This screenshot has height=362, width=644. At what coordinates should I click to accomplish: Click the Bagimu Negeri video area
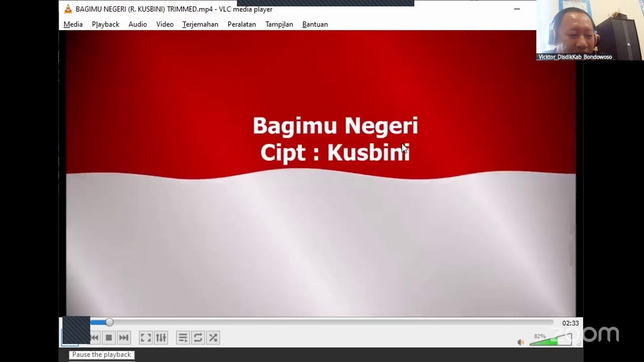pos(321,173)
